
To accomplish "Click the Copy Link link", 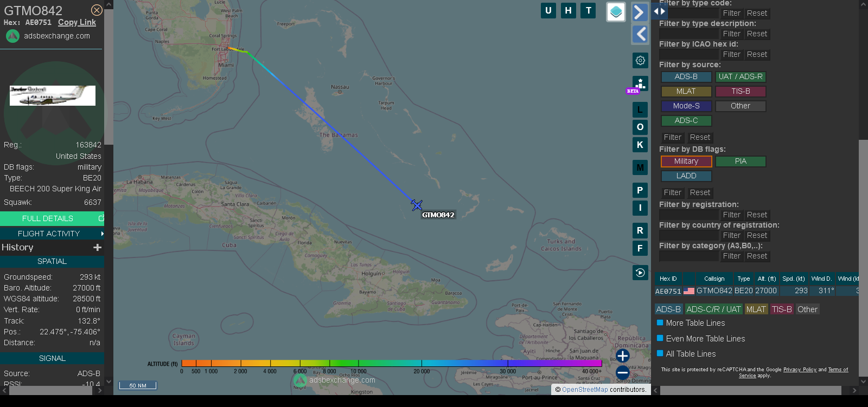I will point(77,22).
